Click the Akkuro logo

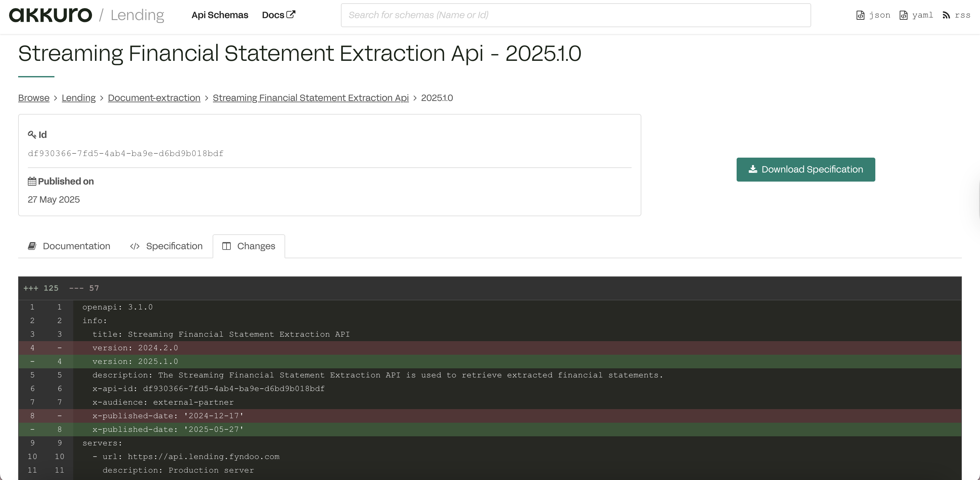51,15
